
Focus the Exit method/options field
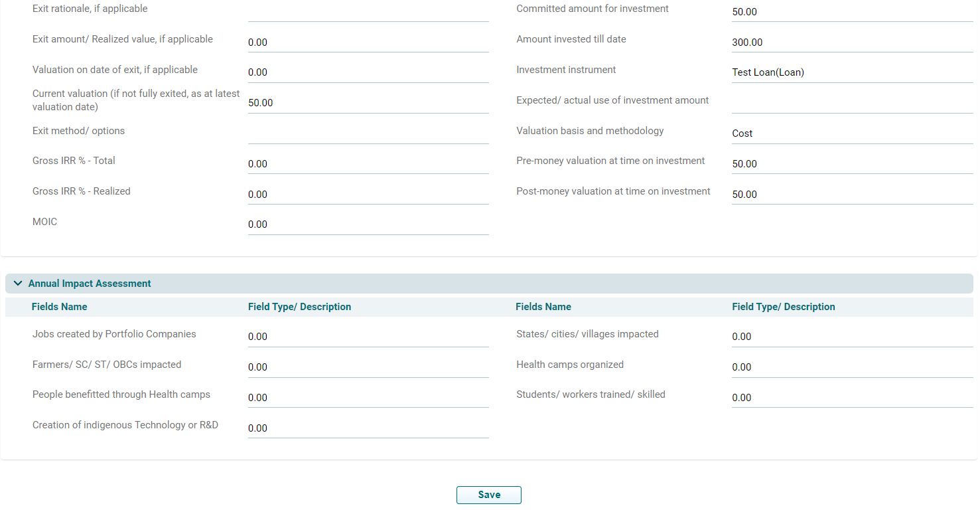(368, 133)
